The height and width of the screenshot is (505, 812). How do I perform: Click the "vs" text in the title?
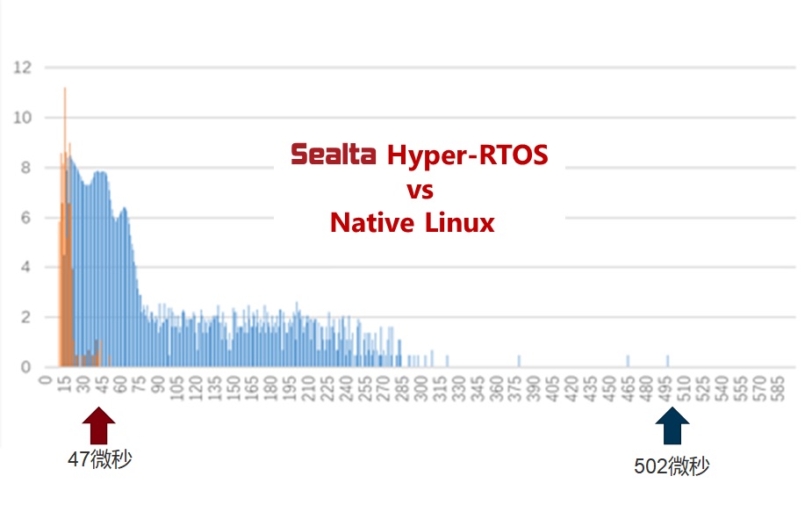coord(420,191)
